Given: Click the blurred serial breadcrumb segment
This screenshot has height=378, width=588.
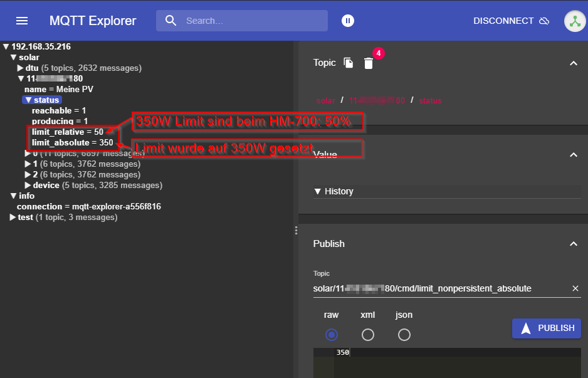Looking at the screenshot, I should tap(377, 100).
